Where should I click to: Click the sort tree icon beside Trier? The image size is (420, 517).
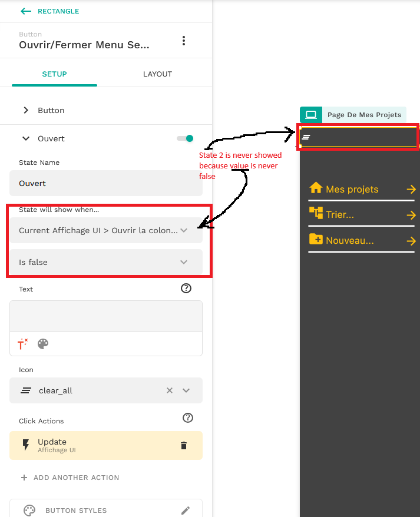click(316, 213)
